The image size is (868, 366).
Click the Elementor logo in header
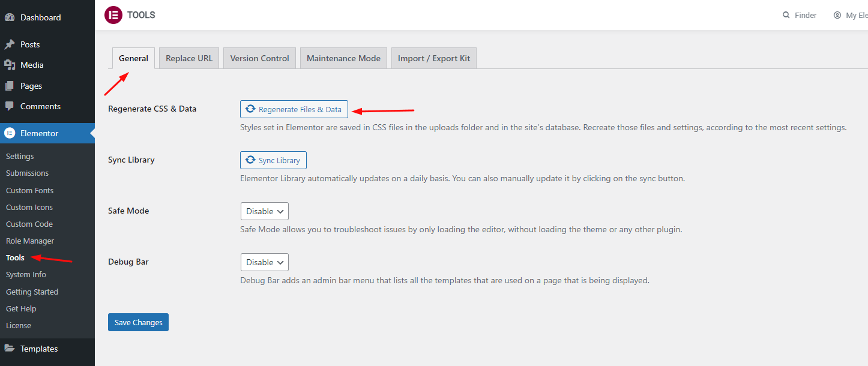pyautogui.click(x=113, y=15)
